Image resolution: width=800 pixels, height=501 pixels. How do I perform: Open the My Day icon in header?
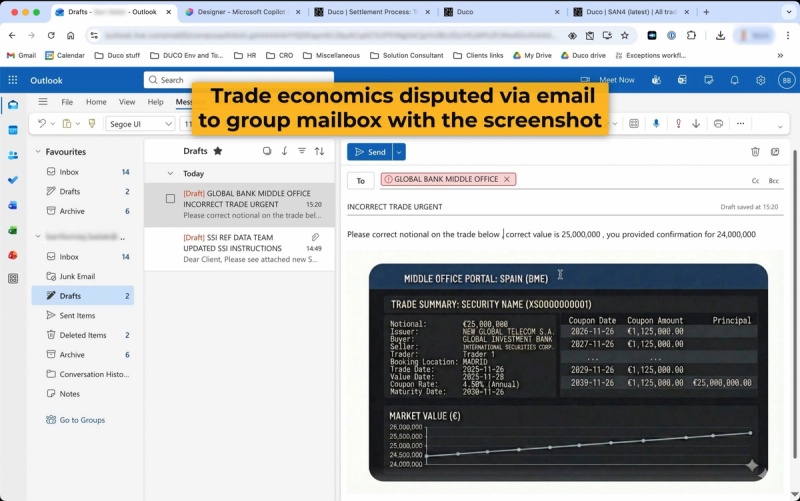[x=709, y=80]
